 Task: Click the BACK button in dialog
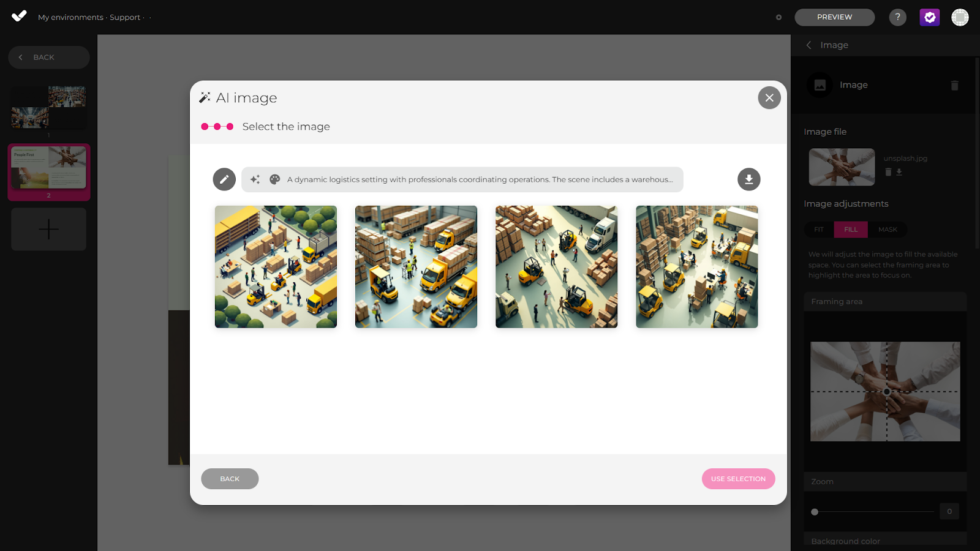coord(230,479)
